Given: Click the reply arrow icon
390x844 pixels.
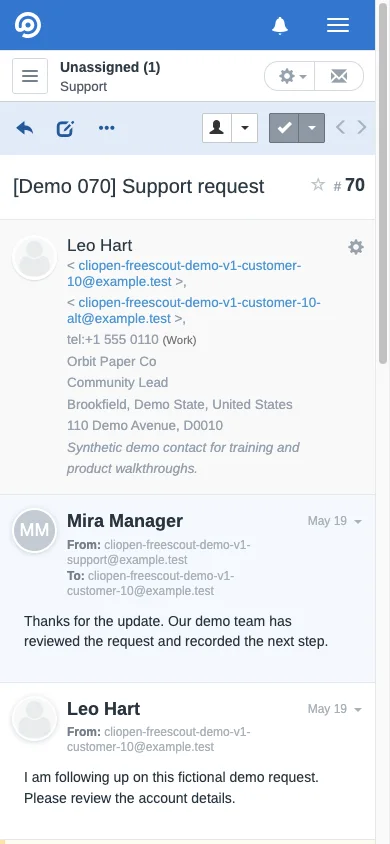Looking at the screenshot, I should pos(25,128).
